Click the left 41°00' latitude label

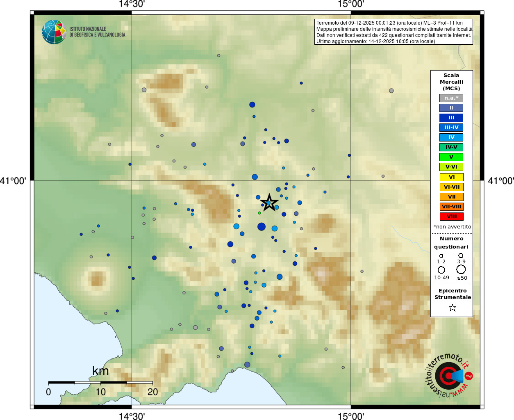pyautogui.click(x=13, y=181)
